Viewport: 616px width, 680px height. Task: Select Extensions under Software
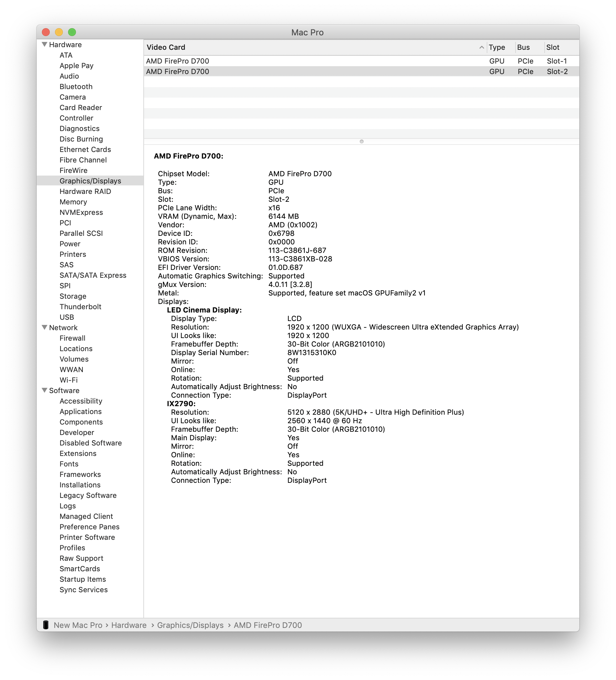(78, 453)
